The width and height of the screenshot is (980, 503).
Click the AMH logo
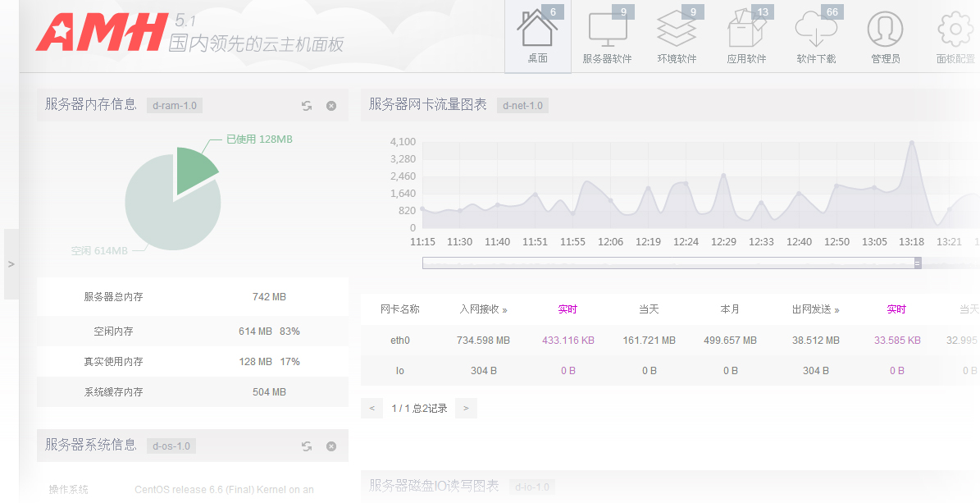(x=101, y=33)
